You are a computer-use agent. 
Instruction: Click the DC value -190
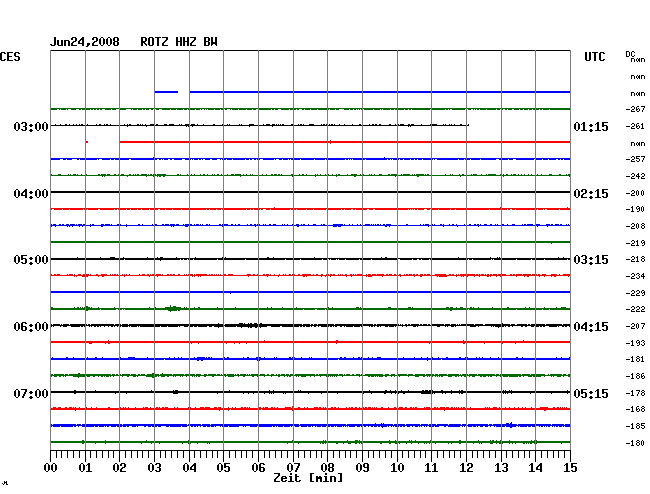(635, 209)
